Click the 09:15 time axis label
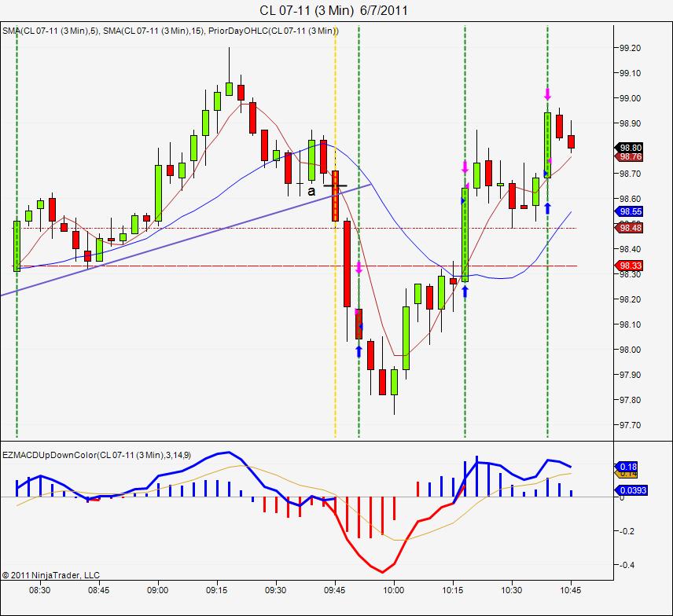Viewport: 673px width, 616px height. tap(217, 590)
